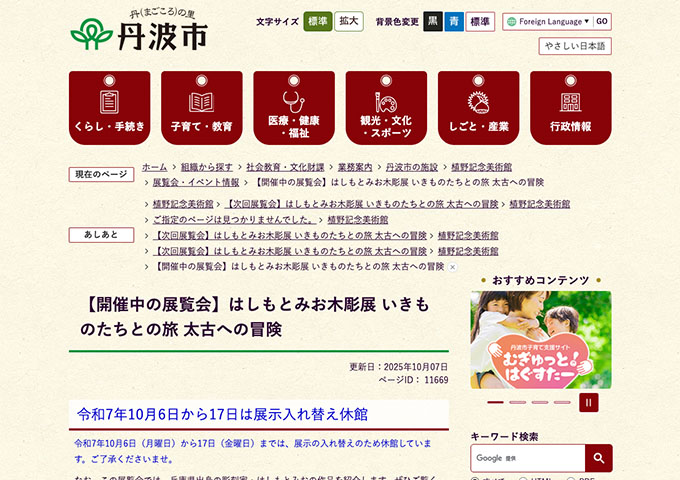Open the 医療・健康・福祉 stethoscope icon menu
The height and width of the screenshot is (480, 680).
tap(294, 108)
